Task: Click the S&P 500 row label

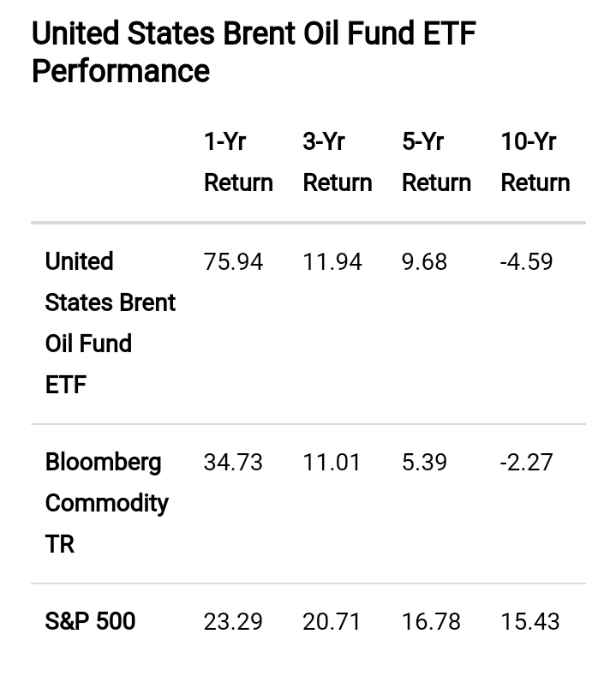Action: [x=90, y=621]
